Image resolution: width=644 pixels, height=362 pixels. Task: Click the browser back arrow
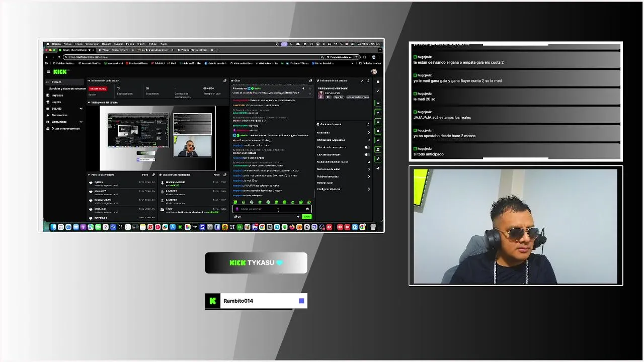[47, 57]
